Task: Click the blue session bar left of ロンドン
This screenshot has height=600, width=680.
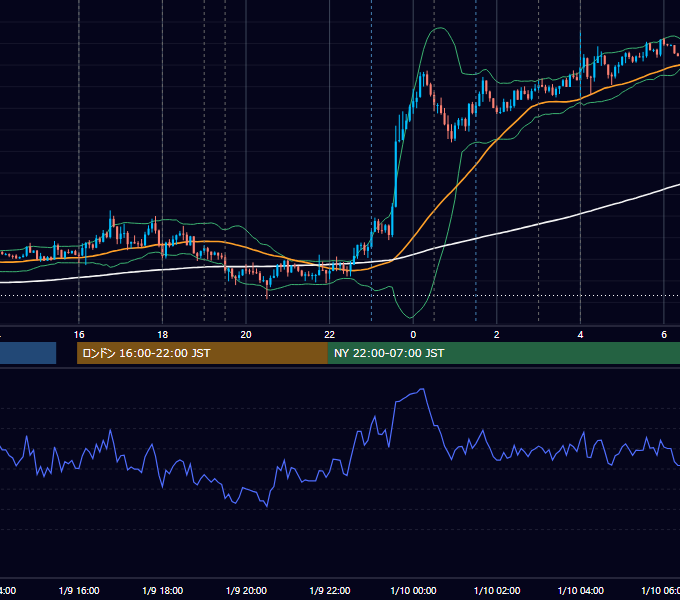Action: 28,353
